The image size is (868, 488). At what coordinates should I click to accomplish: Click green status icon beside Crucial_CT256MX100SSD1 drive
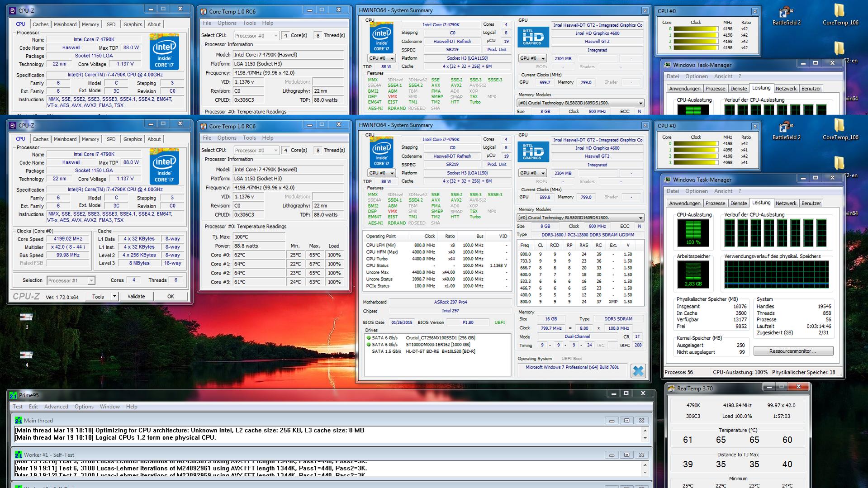[369, 338]
